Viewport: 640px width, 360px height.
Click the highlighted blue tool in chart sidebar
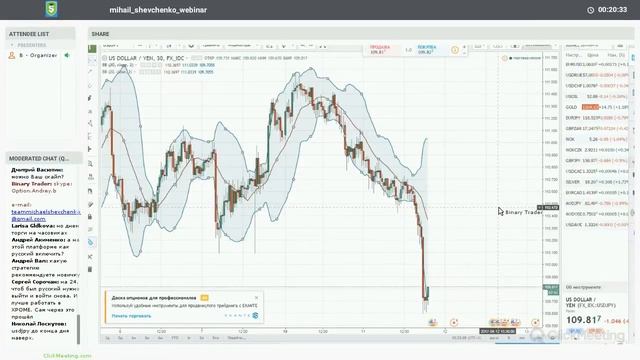coord(91,242)
